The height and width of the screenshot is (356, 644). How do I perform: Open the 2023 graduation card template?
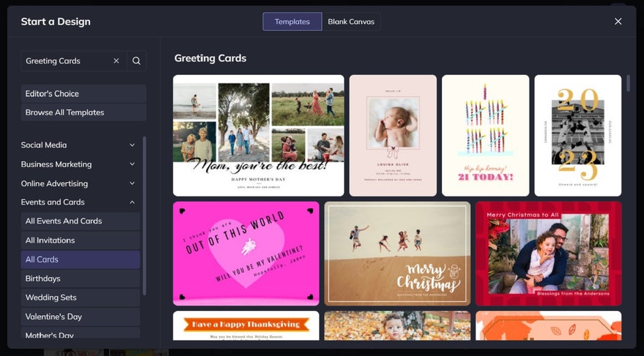[x=578, y=136]
